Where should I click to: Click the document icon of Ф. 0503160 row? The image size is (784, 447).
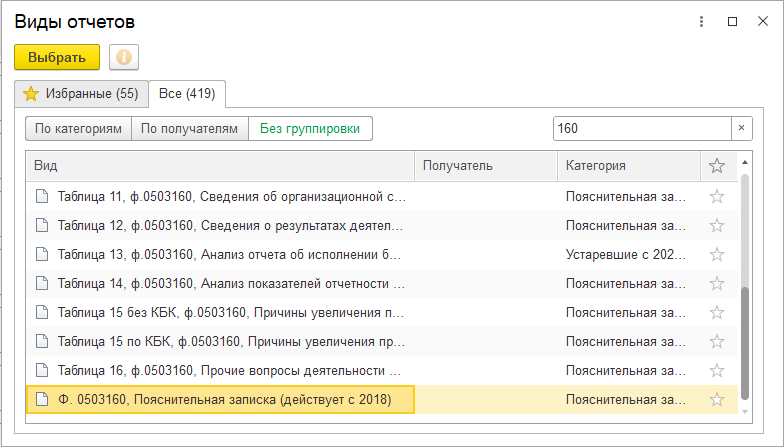pyautogui.click(x=42, y=400)
